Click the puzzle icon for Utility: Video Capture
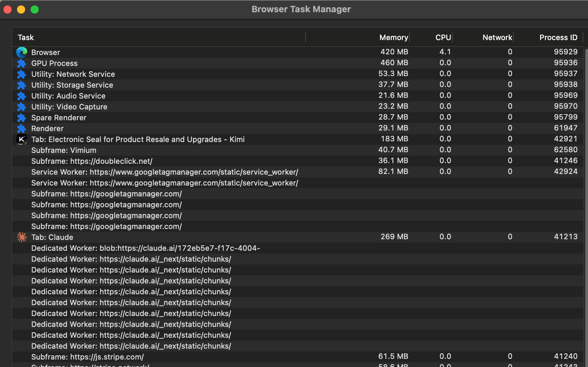Image resolution: width=588 pixels, height=367 pixels. 22,107
